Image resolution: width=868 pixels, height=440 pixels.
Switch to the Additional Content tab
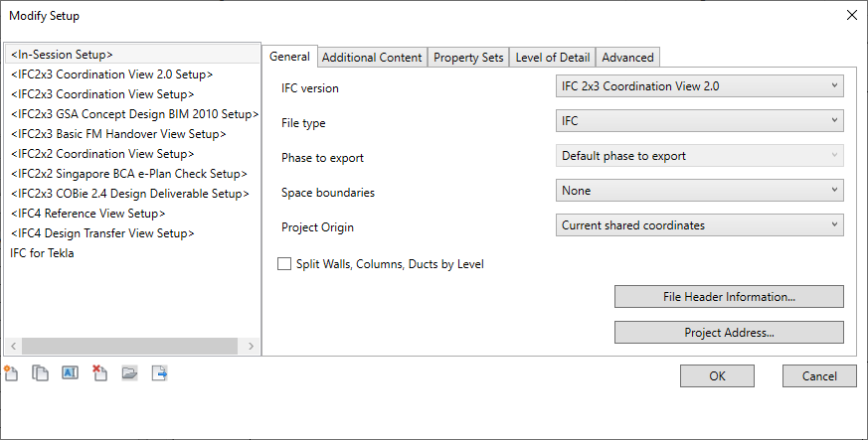[x=372, y=58]
